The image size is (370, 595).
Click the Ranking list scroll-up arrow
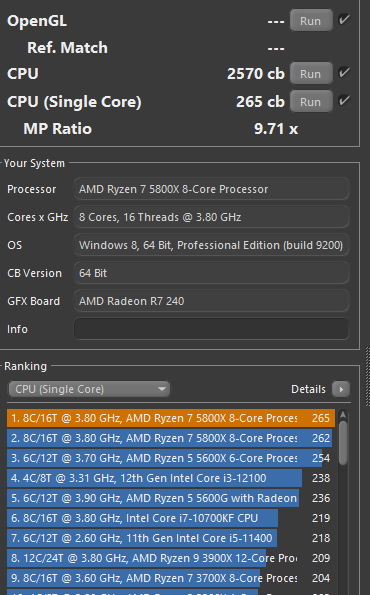click(x=343, y=415)
